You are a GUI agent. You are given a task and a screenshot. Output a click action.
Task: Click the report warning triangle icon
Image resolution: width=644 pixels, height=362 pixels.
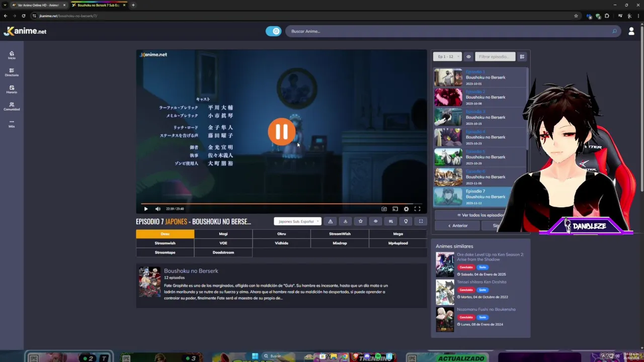pos(330,221)
